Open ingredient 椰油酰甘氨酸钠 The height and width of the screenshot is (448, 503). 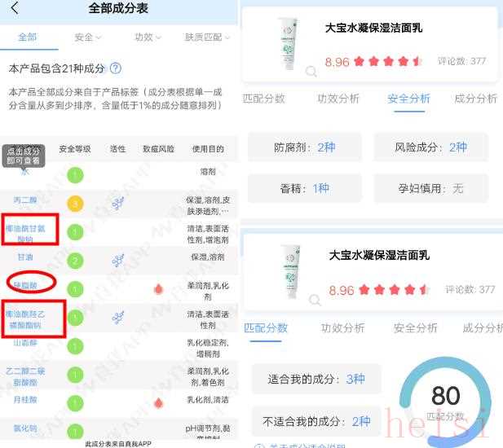25,233
